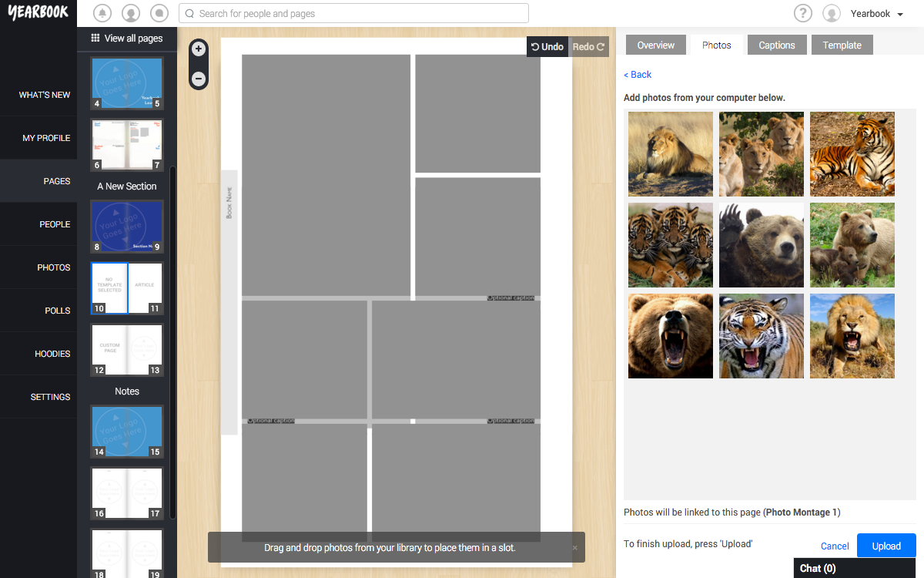This screenshot has width=924, height=578.
Task: Select the roaring bear photo
Action: tap(671, 336)
